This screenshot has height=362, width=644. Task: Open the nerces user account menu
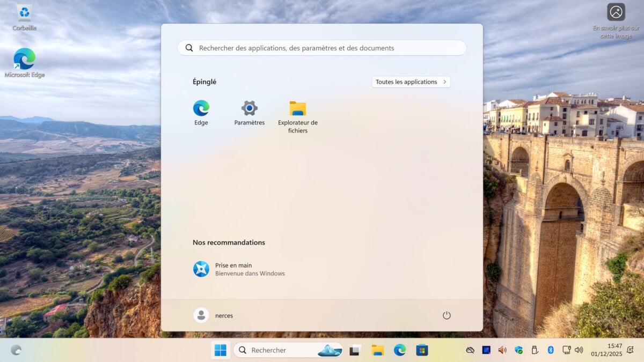click(x=214, y=315)
